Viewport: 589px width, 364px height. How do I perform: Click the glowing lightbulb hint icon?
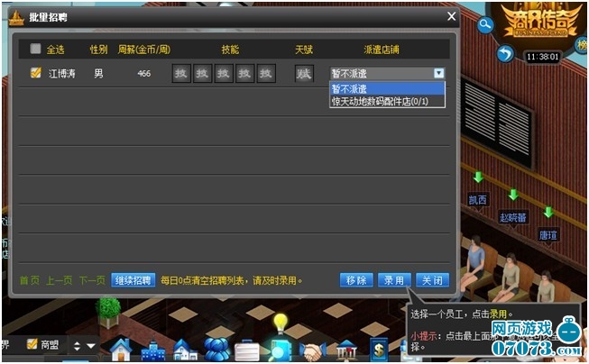[x=280, y=322]
